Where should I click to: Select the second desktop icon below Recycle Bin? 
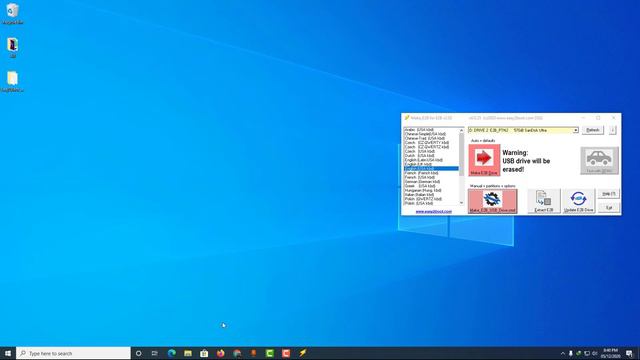point(13,48)
